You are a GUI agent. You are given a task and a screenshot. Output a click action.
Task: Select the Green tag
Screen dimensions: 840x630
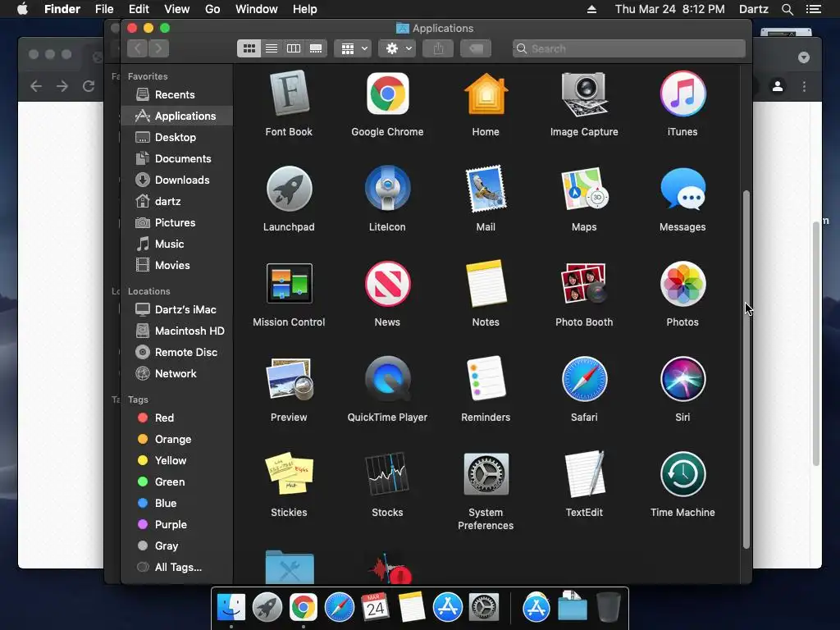pos(176,482)
